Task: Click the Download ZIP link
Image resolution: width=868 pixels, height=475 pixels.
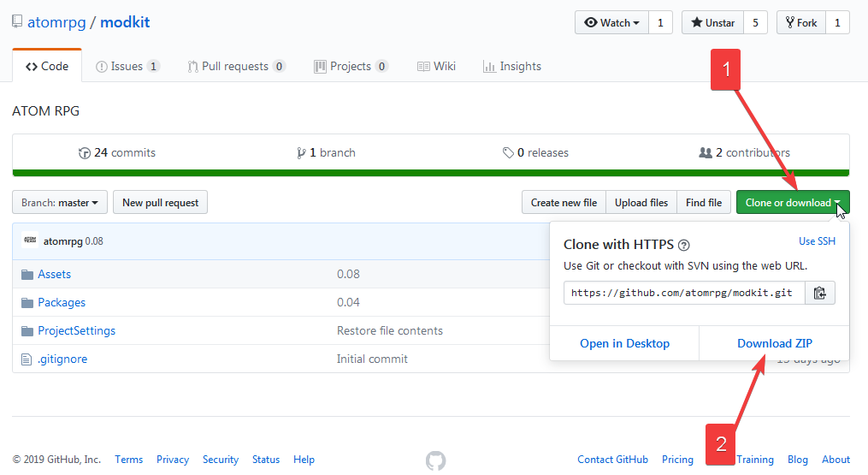Action: pyautogui.click(x=775, y=343)
